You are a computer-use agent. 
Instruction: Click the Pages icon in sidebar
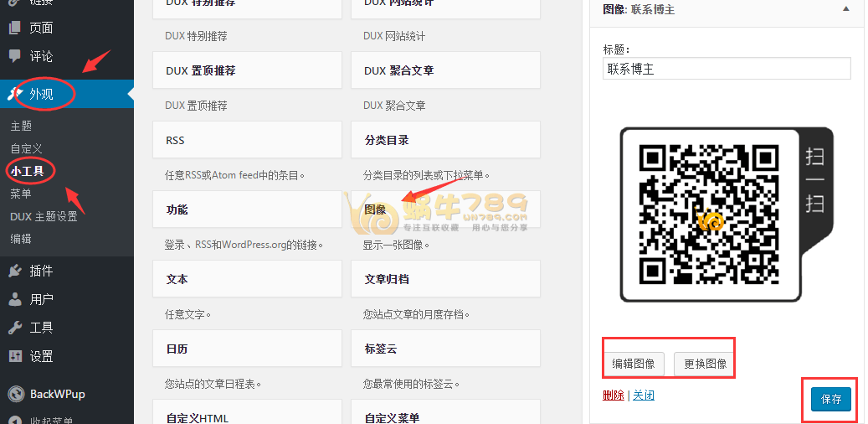click(15, 28)
